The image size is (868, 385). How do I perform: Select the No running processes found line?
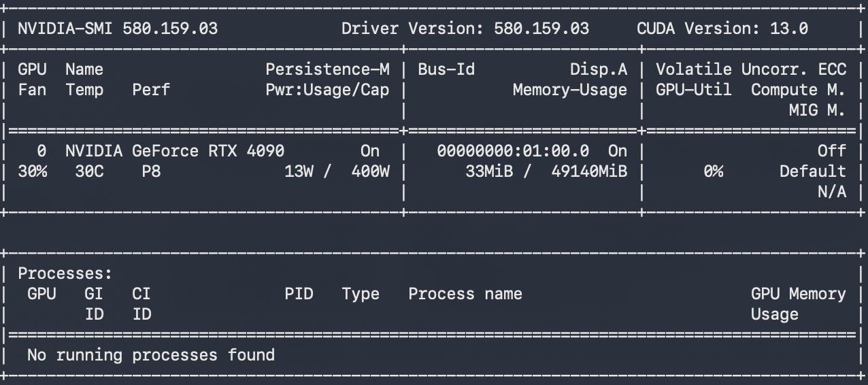pyautogui.click(x=151, y=355)
